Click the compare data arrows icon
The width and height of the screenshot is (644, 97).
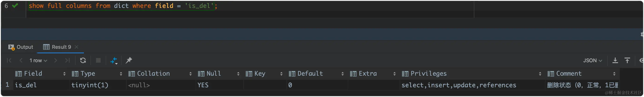pyautogui.click(x=114, y=61)
